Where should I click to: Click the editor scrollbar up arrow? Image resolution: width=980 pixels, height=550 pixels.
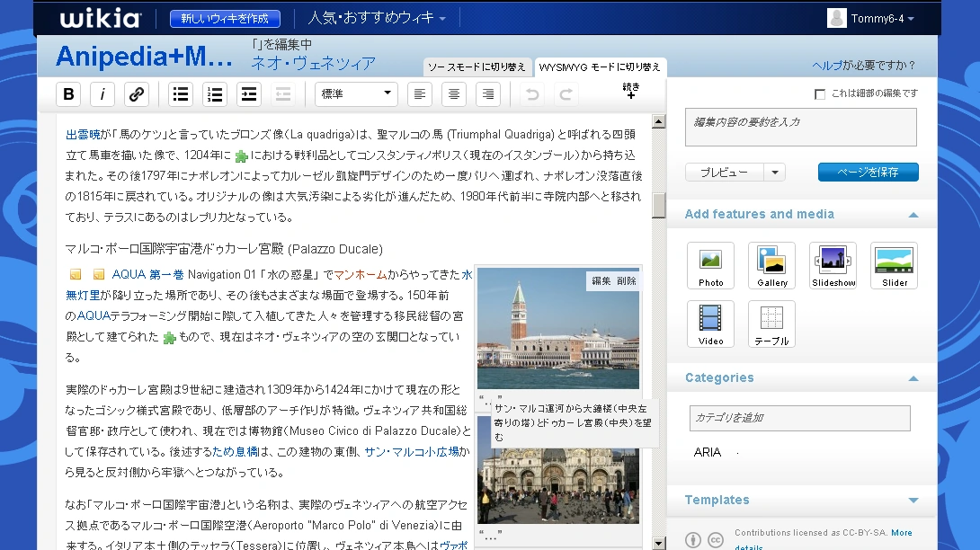pyautogui.click(x=658, y=121)
